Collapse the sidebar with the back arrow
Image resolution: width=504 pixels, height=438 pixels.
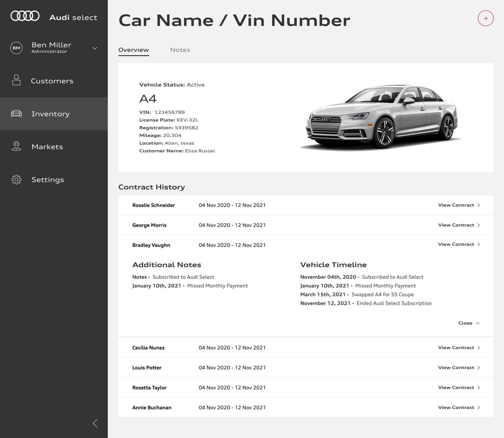click(95, 423)
